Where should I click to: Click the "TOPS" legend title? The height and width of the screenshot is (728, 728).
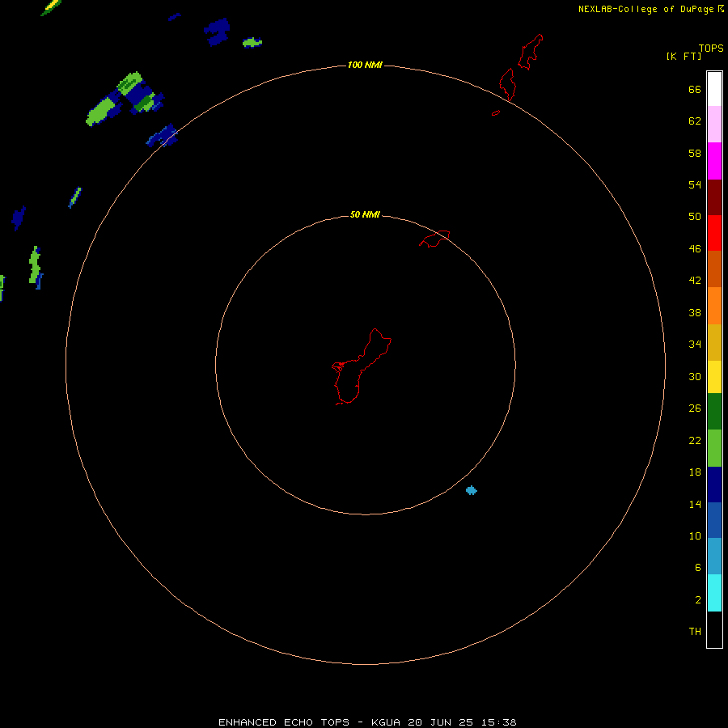(x=711, y=48)
